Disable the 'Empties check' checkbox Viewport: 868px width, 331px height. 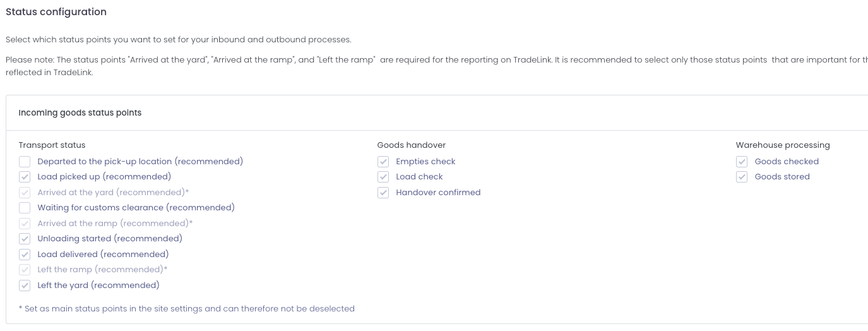(x=383, y=162)
